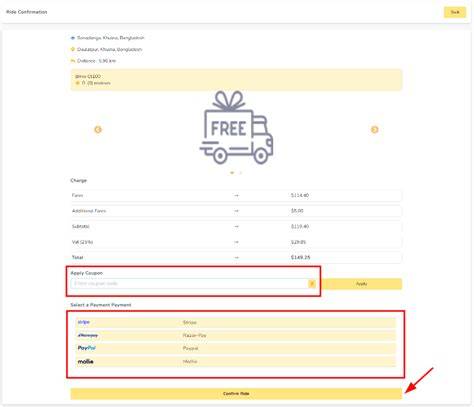Select Mollie payment option row
The image size is (474, 407).
pyautogui.click(x=236, y=361)
